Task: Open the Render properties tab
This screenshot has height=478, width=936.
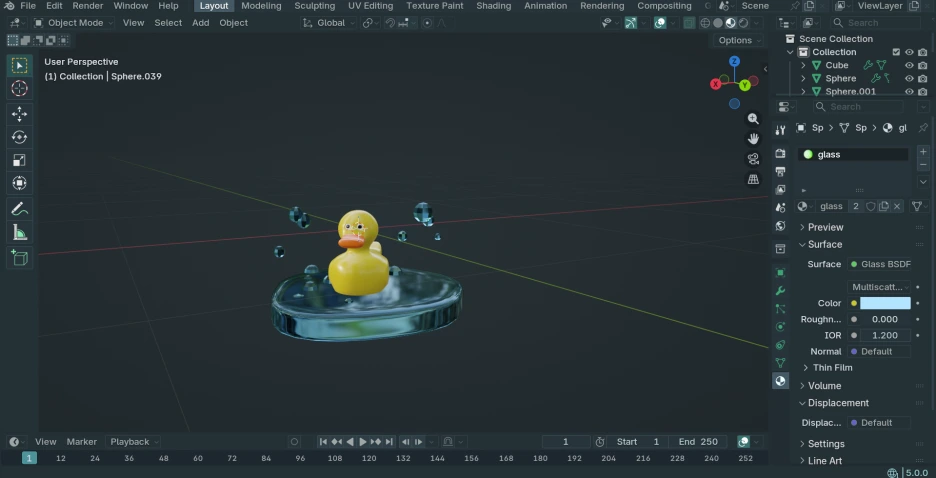Action: point(780,153)
